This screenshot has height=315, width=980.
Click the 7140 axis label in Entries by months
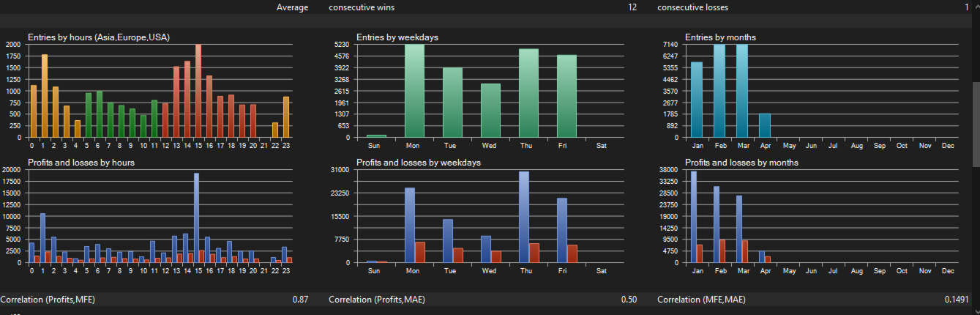[670, 44]
